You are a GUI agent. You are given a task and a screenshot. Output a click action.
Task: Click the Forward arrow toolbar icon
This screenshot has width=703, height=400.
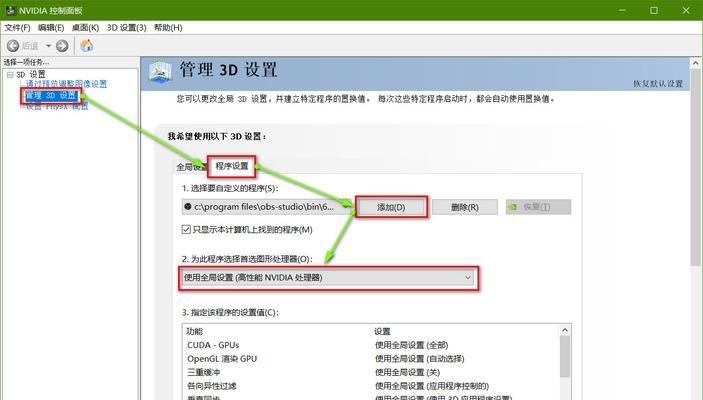[62, 45]
